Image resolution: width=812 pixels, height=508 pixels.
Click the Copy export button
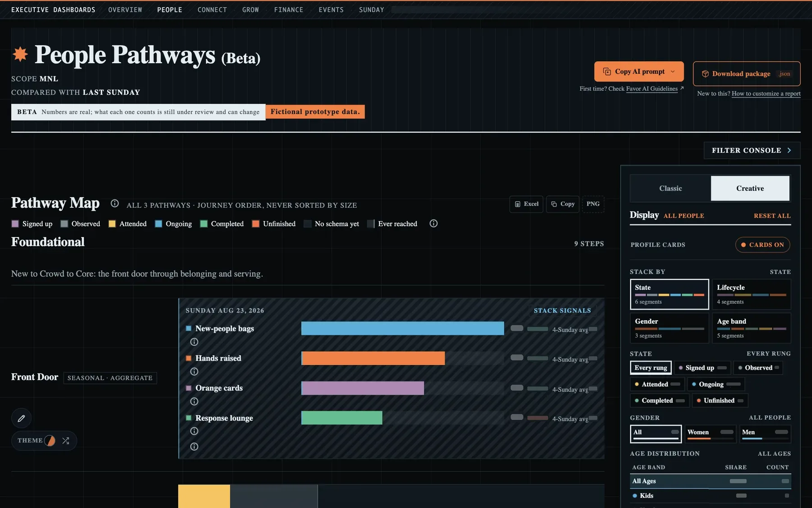point(563,204)
